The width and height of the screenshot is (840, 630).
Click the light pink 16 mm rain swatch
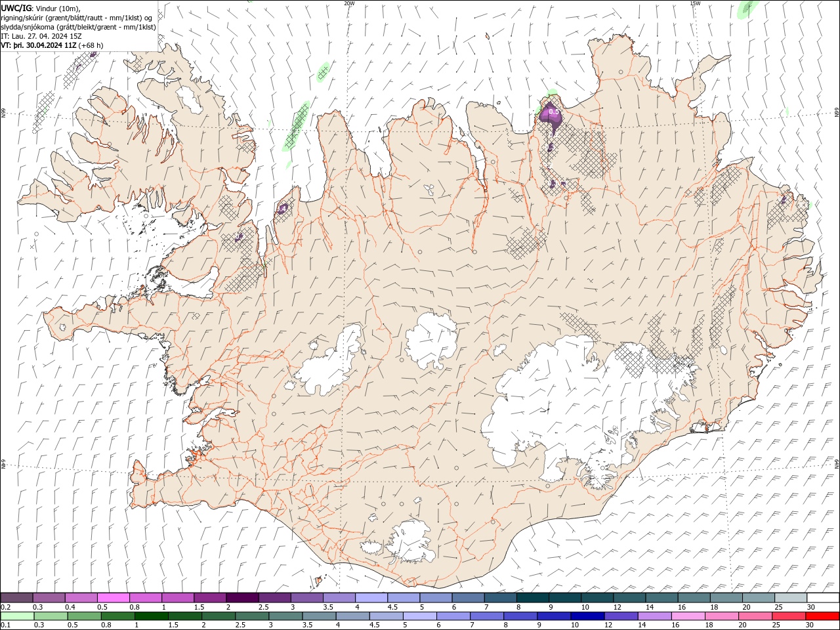tap(688, 616)
